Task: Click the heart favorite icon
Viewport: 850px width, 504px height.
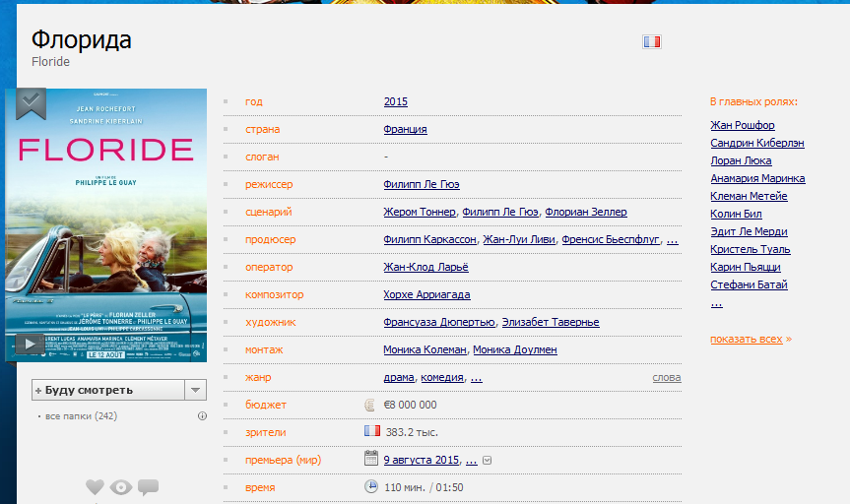Action: pos(95,487)
